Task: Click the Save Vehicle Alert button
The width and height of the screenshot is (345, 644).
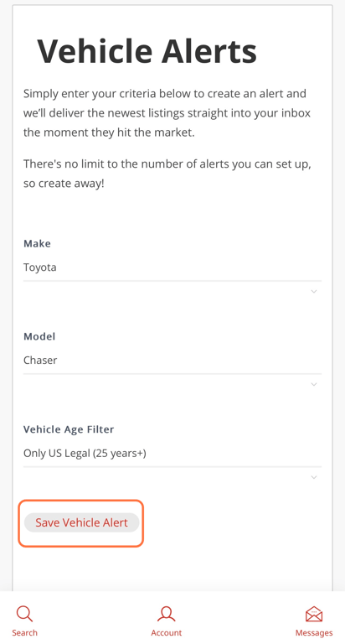Action: click(x=81, y=522)
